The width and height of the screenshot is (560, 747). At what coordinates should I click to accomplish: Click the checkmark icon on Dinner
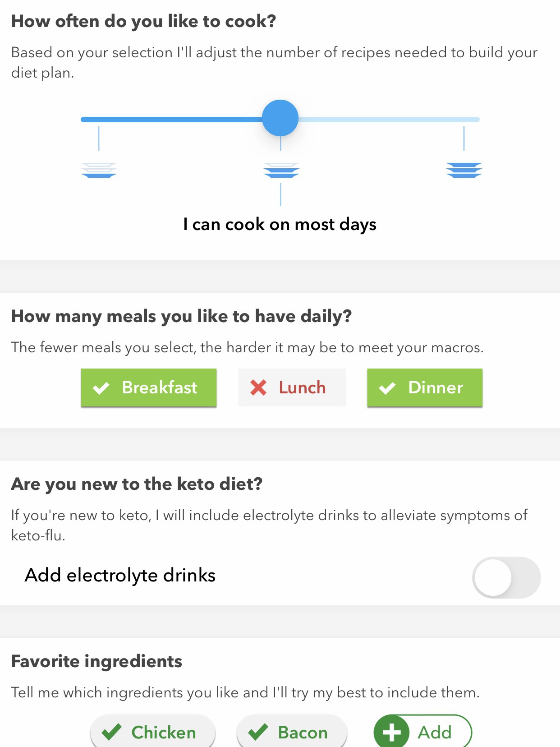pyautogui.click(x=387, y=388)
